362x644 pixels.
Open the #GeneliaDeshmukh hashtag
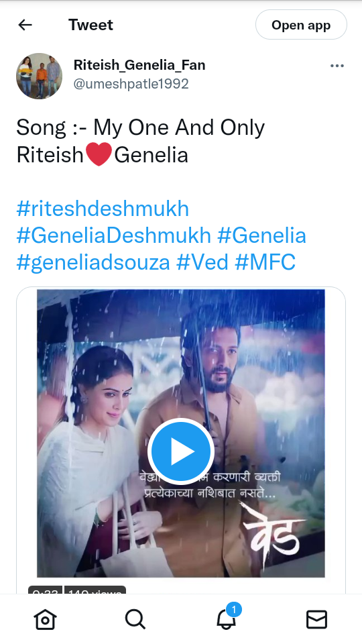click(x=114, y=235)
